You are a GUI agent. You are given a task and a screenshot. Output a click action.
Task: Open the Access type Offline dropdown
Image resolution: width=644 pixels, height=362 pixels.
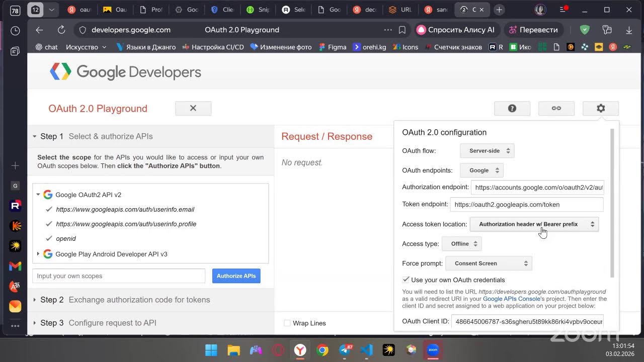click(462, 244)
